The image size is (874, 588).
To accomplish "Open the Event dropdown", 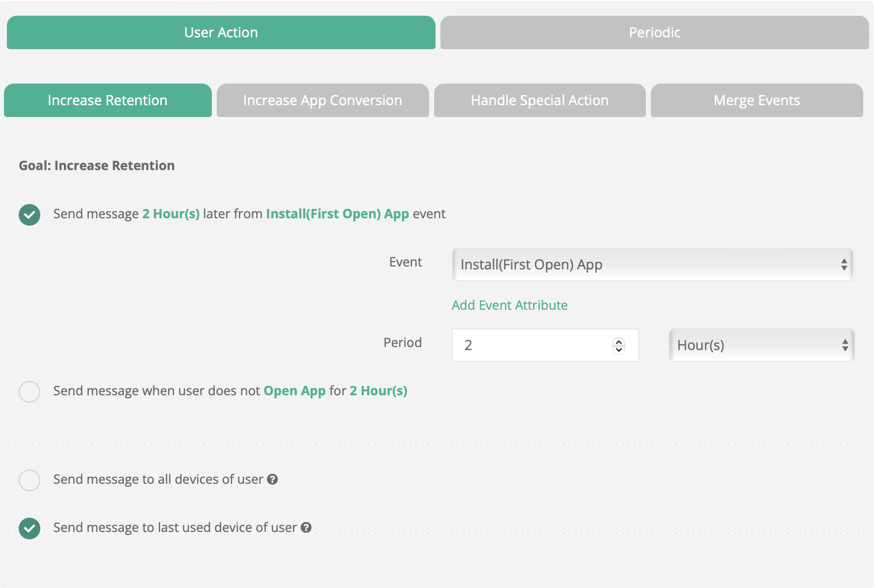I will coord(653,265).
